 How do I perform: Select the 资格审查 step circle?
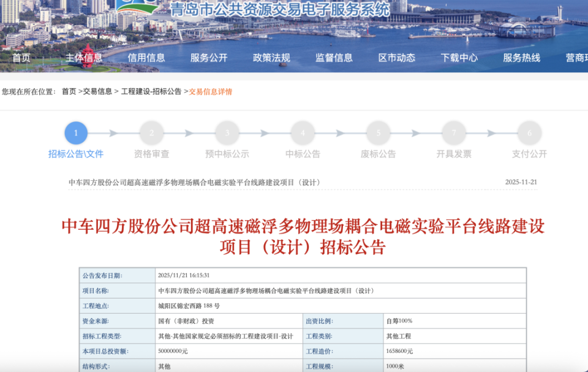click(151, 133)
